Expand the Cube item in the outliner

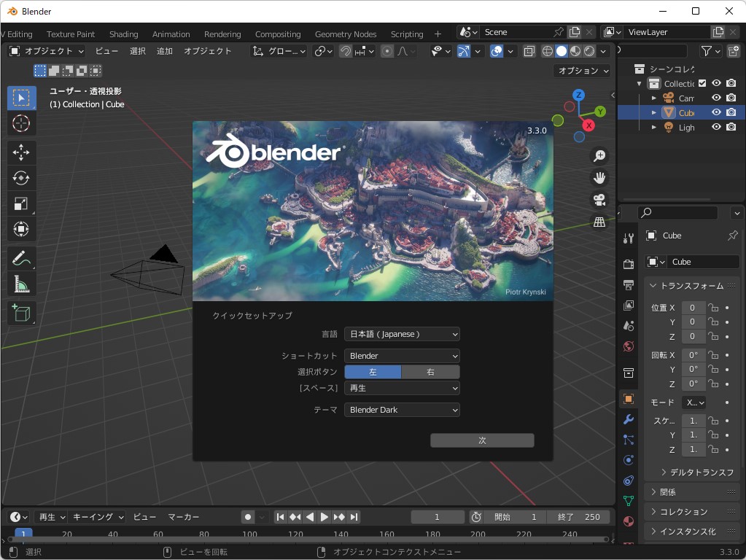(655, 112)
